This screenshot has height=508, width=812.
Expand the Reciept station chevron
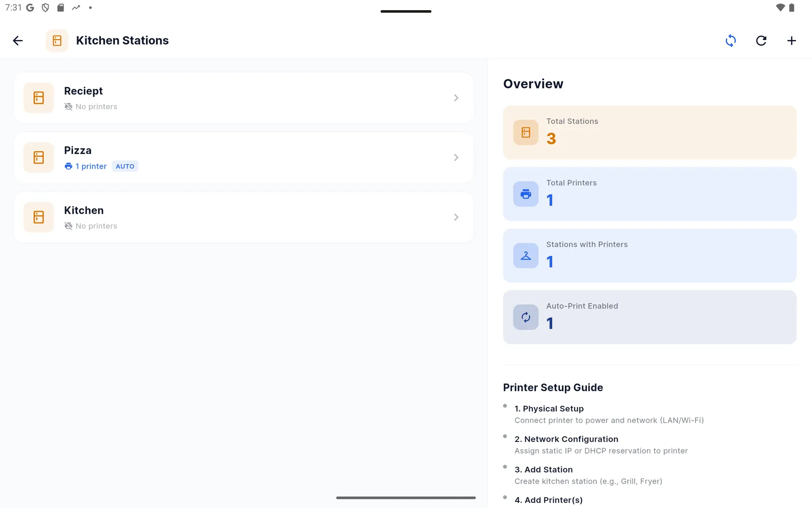point(456,98)
